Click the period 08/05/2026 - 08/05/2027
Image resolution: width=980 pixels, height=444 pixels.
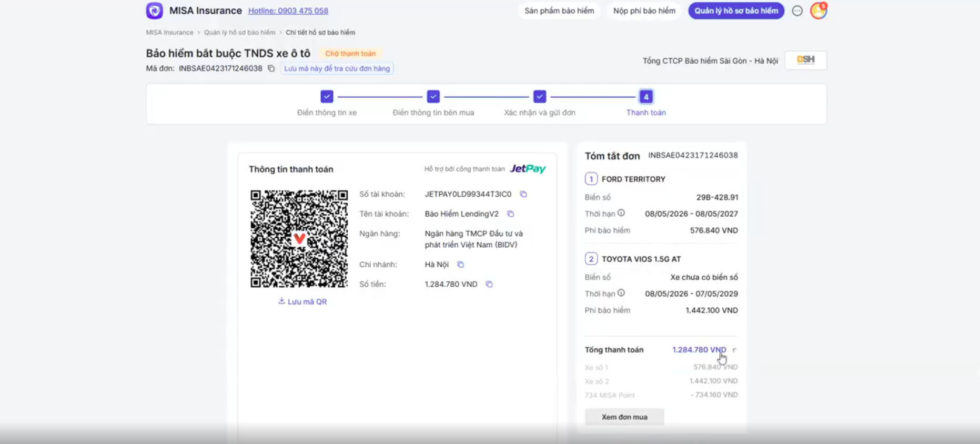coord(691,214)
